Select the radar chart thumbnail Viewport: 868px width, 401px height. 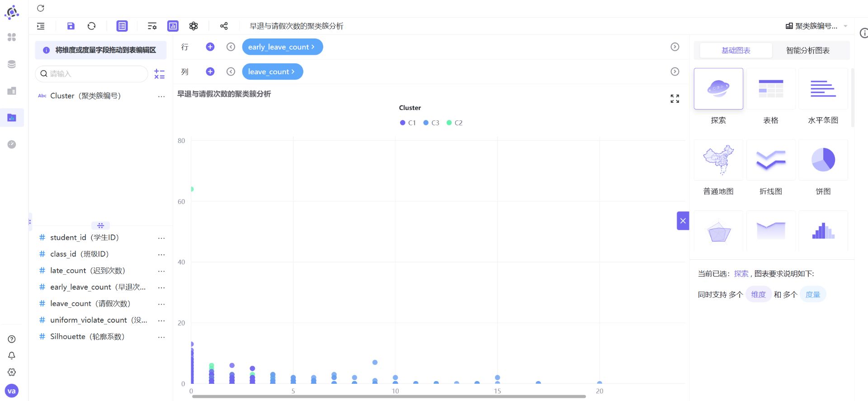click(718, 231)
